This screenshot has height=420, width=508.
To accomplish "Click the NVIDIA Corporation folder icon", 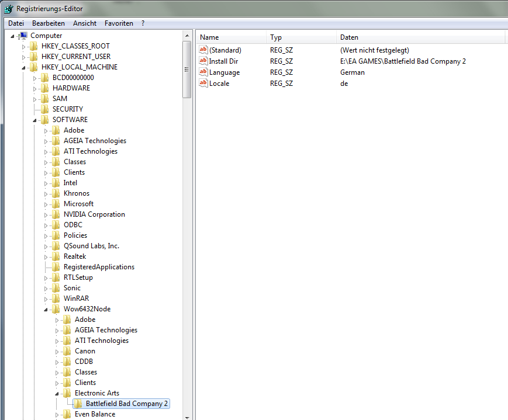I will click(x=56, y=215).
